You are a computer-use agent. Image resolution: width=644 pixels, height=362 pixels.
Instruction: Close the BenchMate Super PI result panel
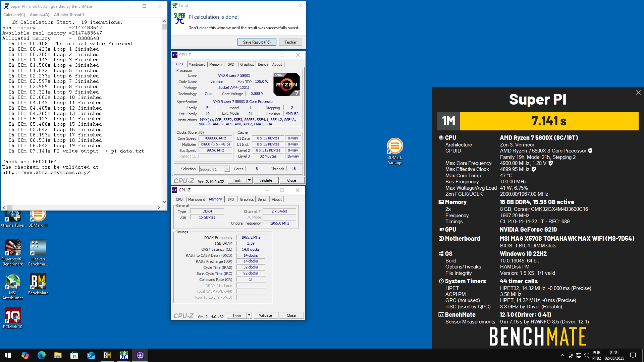(638, 93)
